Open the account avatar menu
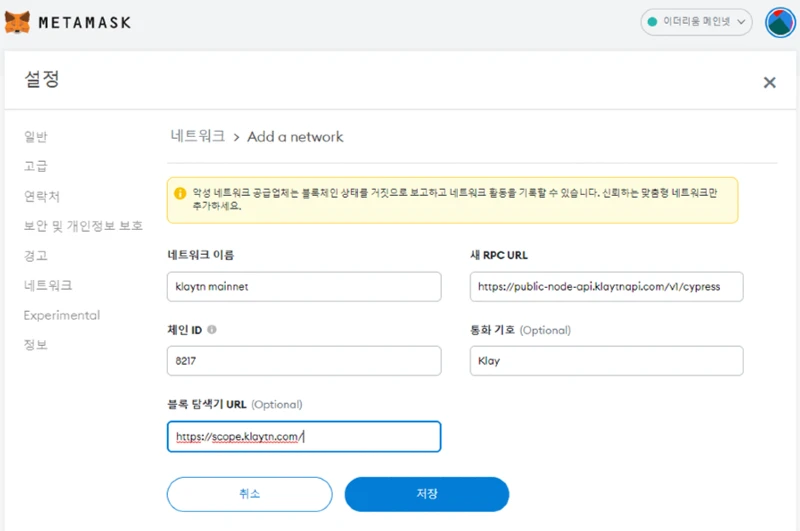This screenshot has height=531, width=800. [780, 22]
